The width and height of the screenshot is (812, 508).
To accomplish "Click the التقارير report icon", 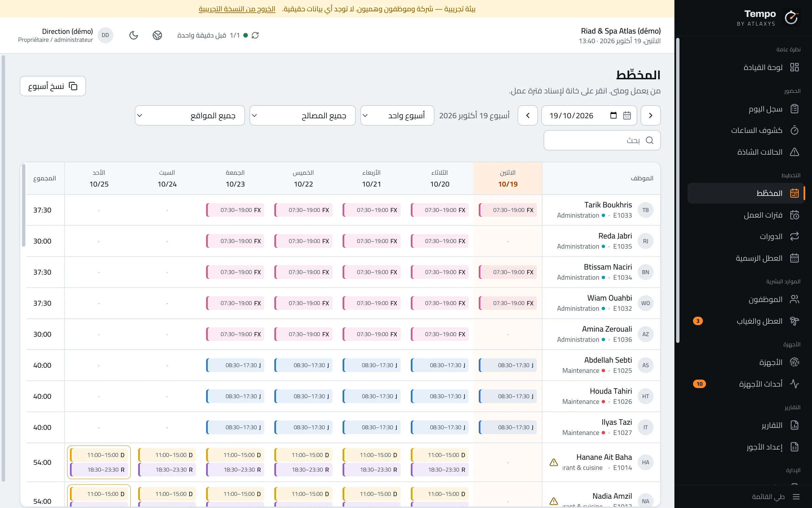I will [794, 425].
